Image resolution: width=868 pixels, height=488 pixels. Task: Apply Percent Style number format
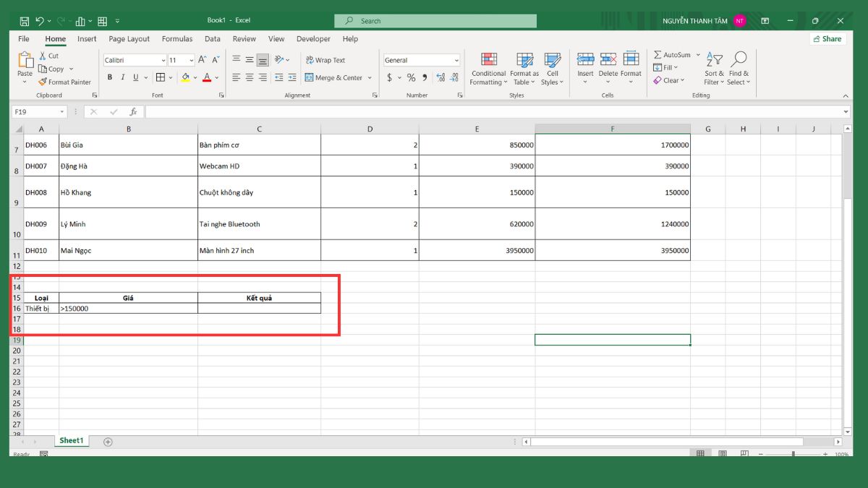point(411,77)
